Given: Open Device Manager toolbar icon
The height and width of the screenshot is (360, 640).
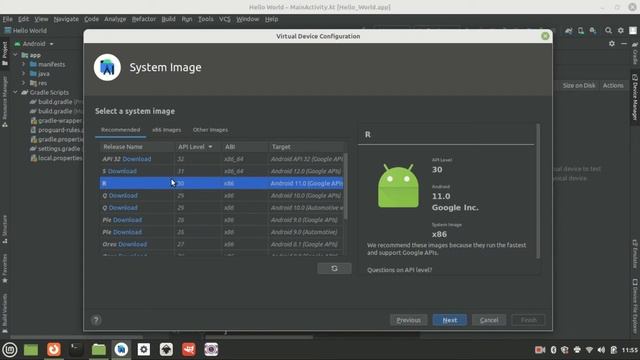Looking at the screenshot, I should click(581, 31).
